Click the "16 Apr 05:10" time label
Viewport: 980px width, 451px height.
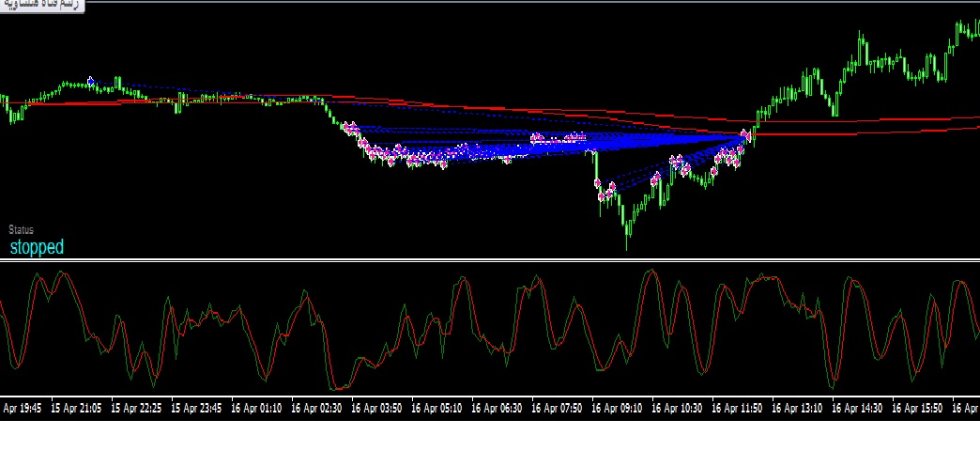tap(436, 409)
